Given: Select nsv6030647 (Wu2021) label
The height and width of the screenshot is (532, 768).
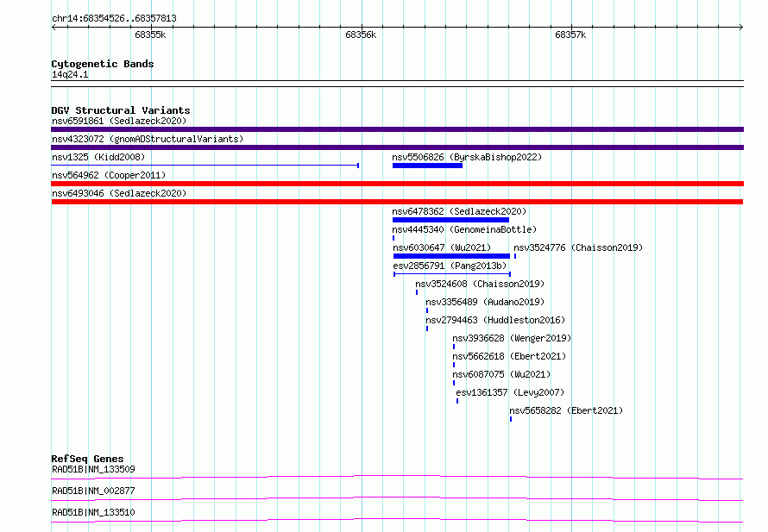Looking at the screenshot, I should click(x=442, y=247).
